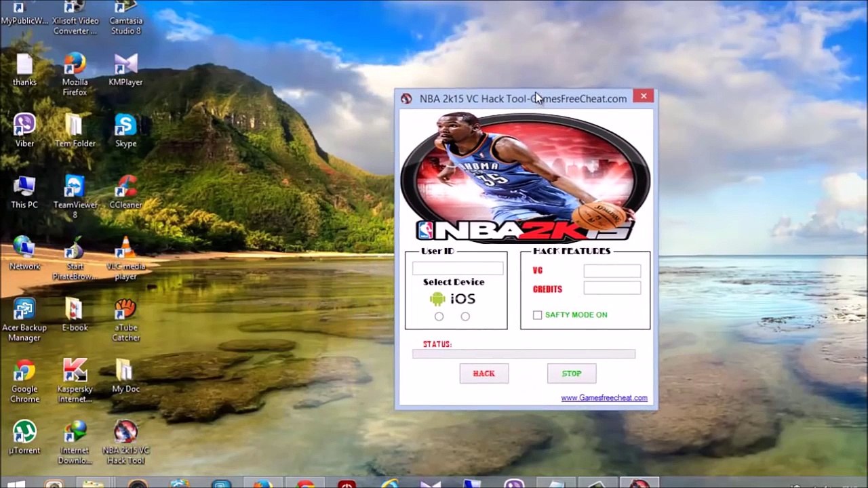Select the 'thanks' file on the desktop
This screenshot has width=868, height=488.
(24, 70)
